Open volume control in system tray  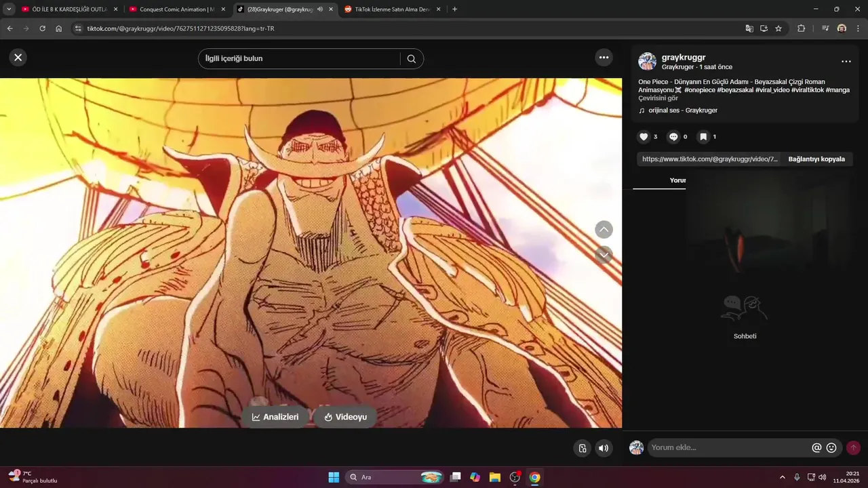coord(823,477)
